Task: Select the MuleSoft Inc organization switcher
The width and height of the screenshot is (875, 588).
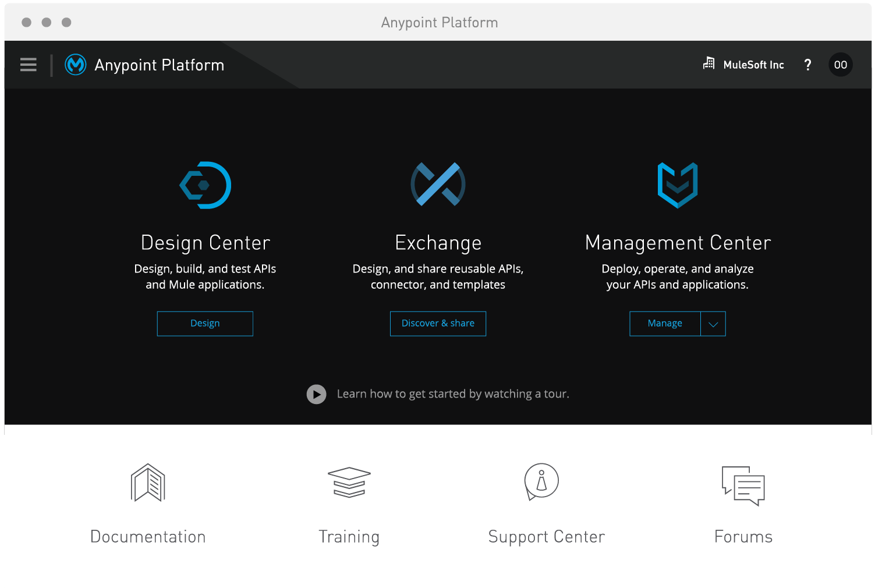Action: (753, 65)
